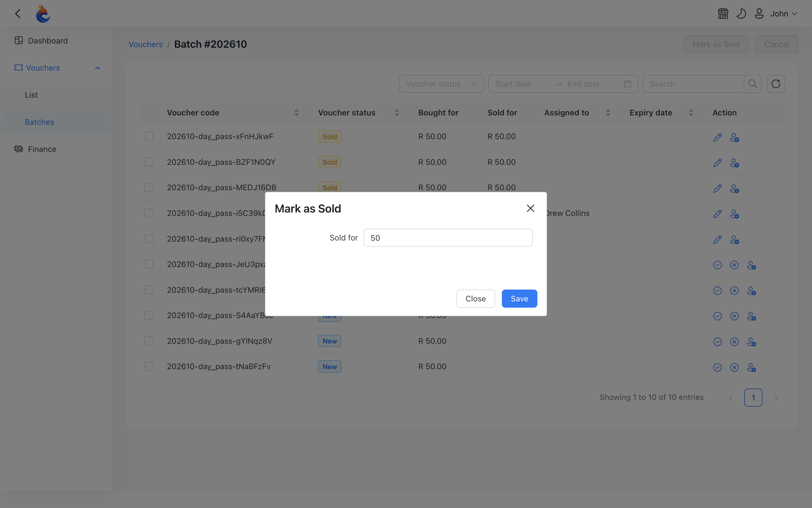
Task: Click the search magnifier button
Action: [x=753, y=84]
